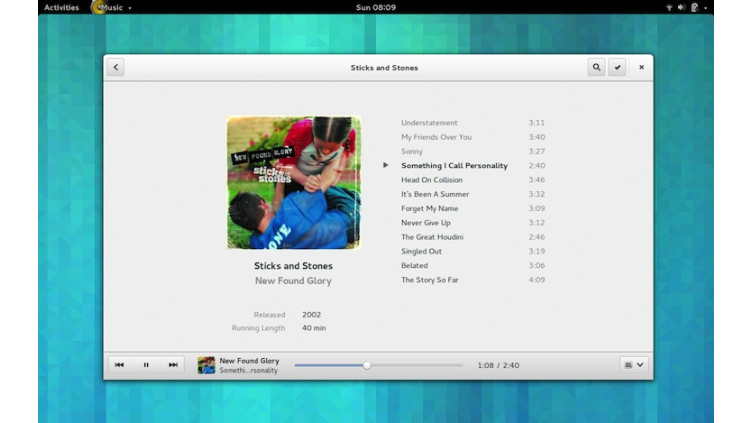
Task: Open the Music application menu
Action: (x=114, y=7)
